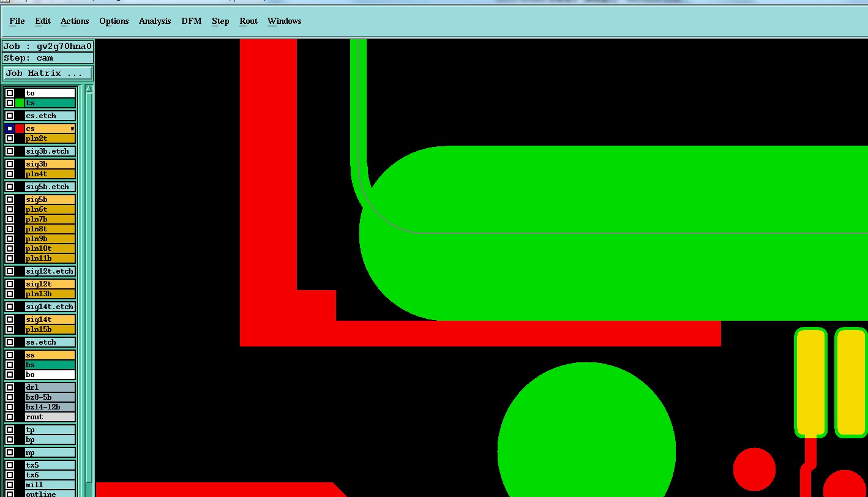Toggle the checkbox for layer drl

point(10,387)
